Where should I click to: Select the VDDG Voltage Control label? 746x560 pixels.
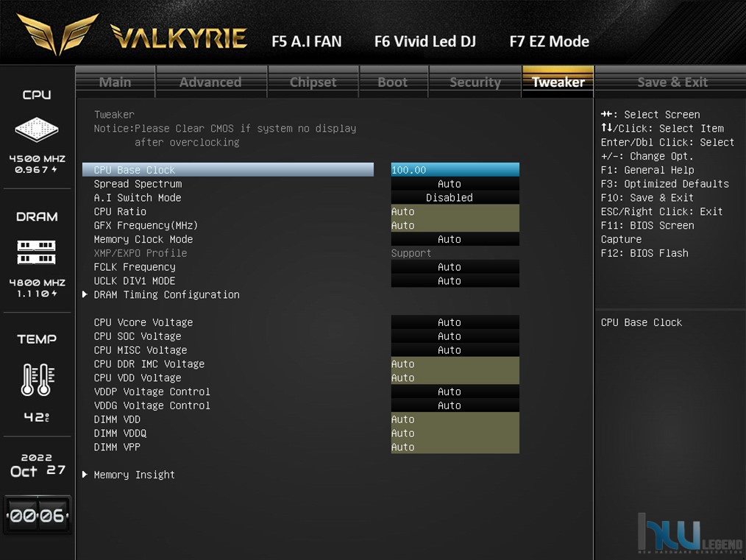pos(152,405)
